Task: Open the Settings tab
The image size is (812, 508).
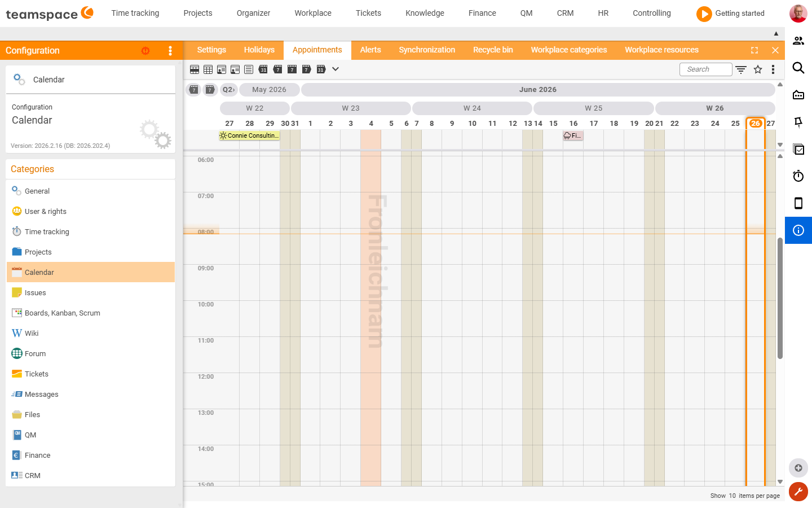Action: click(x=211, y=50)
